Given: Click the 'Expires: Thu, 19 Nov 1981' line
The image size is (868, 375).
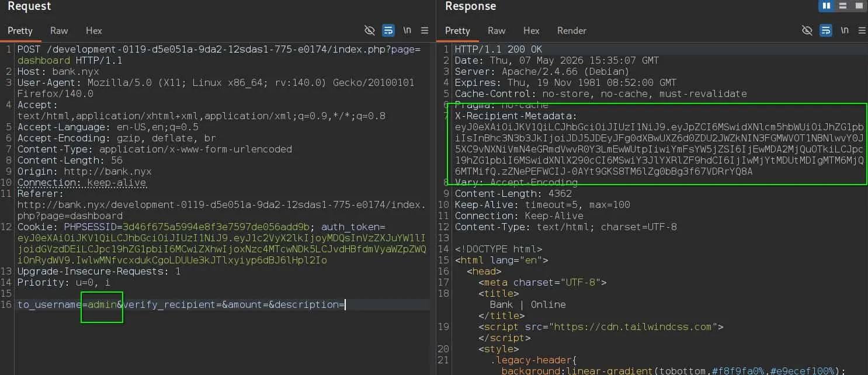Looking at the screenshot, I should [x=566, y=83].
